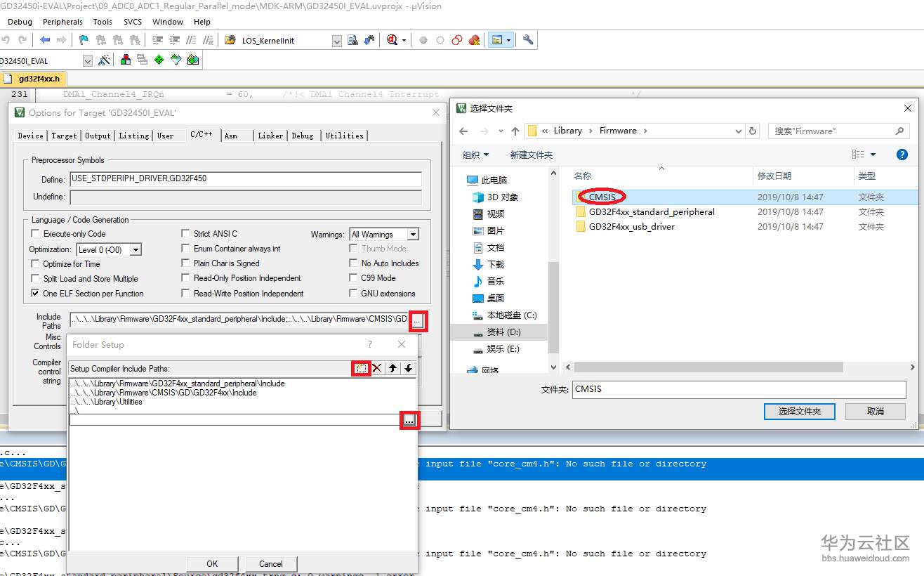Screen dimensions: 924x576
Task: Switch to the Asm tab
Action: point(231,136)
